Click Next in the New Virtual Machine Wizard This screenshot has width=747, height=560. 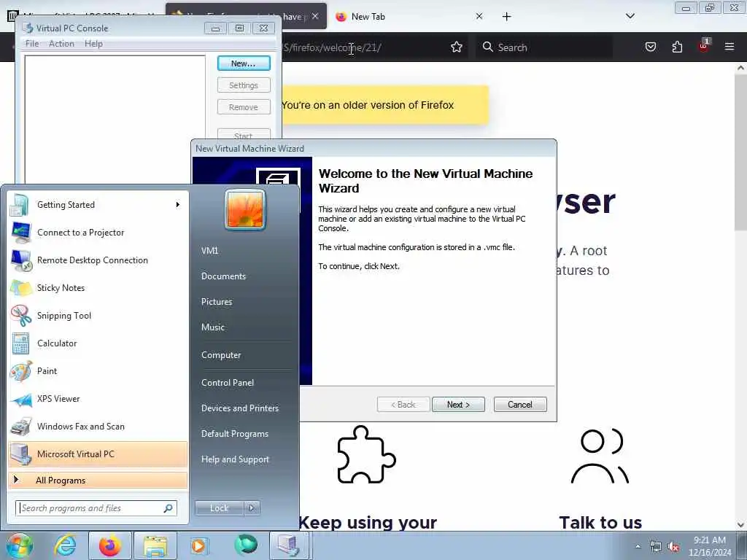[x=458, y=404]
